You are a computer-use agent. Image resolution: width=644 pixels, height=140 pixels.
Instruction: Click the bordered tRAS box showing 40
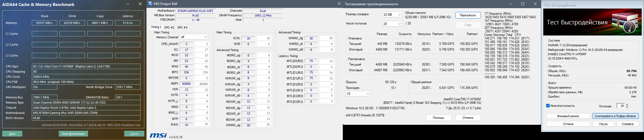pyautogui.click(x=186, y=67)
